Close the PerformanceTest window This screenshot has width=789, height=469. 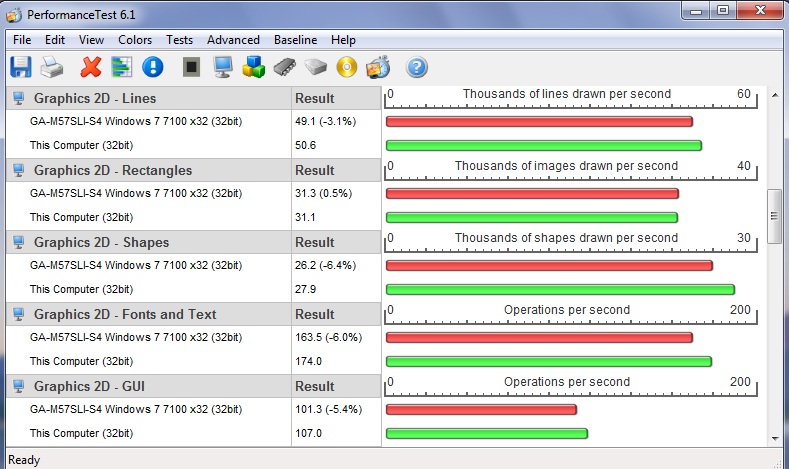(760, 11)
